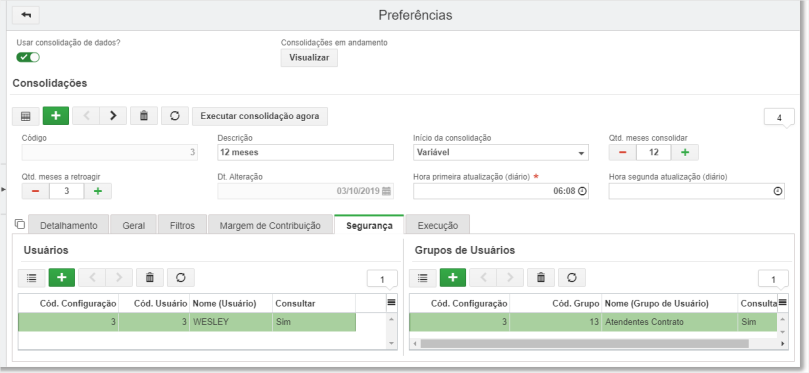The width and height of the screenshot is (809, 373).
Task: Run 'Executar consolidação agora'
Action: [x=260, y=116]
